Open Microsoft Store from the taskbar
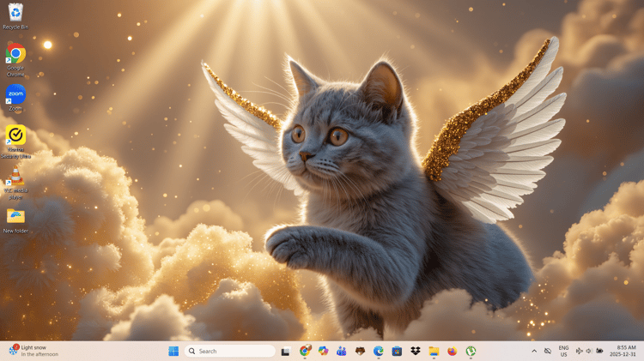Screen dimensions: 644x361 tap(397, 352)
